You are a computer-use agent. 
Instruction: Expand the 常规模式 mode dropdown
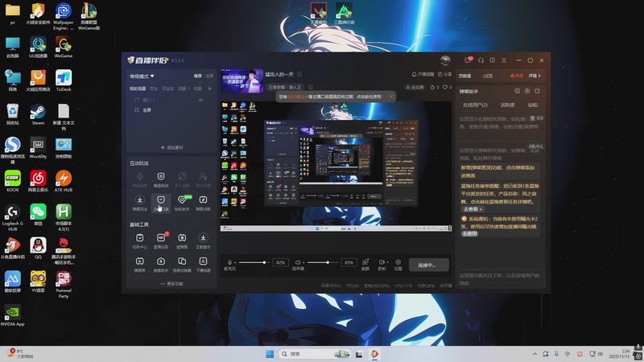coord(142,76)
